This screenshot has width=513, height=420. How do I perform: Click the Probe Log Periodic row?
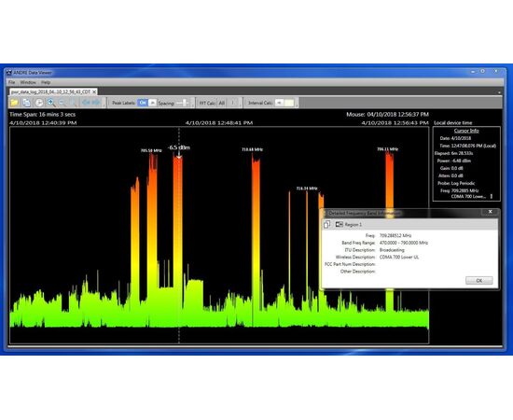click(x=456, y=183)
